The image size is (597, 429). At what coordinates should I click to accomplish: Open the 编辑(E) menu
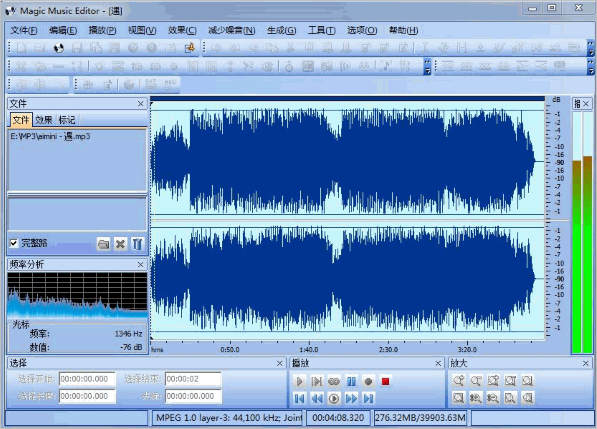pyautogui.click(x=63, y=30)
